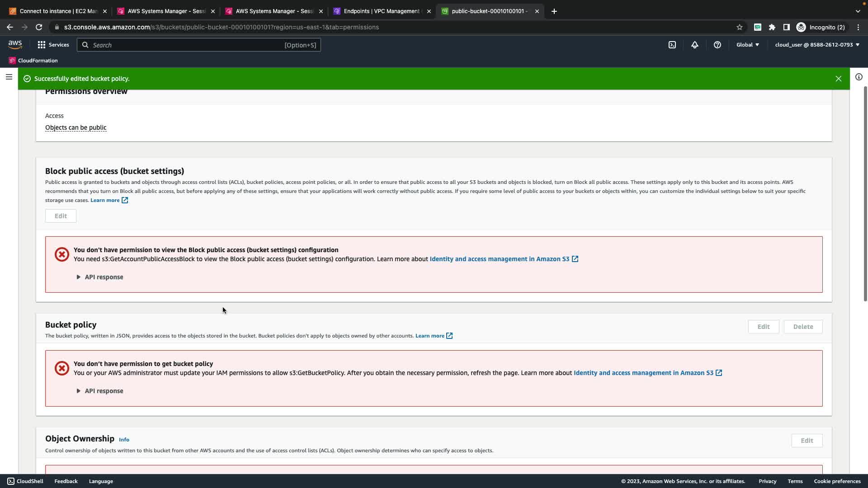The height and width of the screenshot is (488, 868).
Task: Open CloudFormation bookmark shortcut
Action: 33,61
